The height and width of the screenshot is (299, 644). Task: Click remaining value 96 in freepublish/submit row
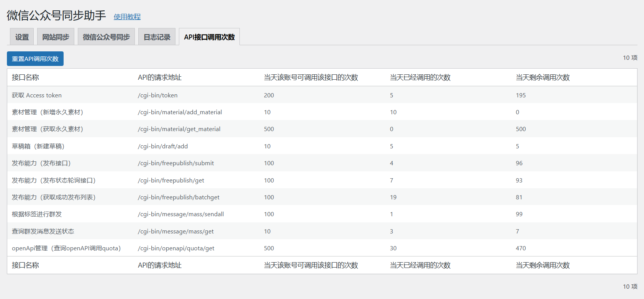click(x=519, y=163)
